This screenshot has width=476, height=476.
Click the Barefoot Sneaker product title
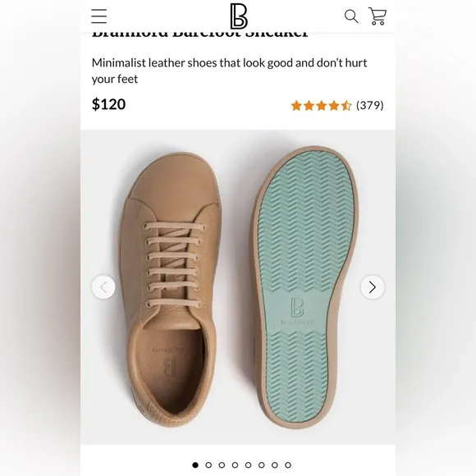click(200, 34)
